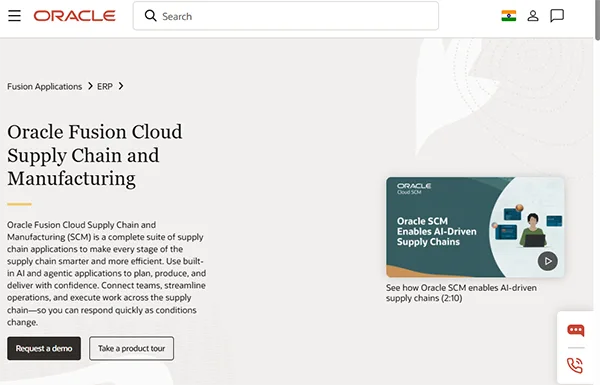
Task: Click Take a product tour button
Action: [x=132, y=348]
